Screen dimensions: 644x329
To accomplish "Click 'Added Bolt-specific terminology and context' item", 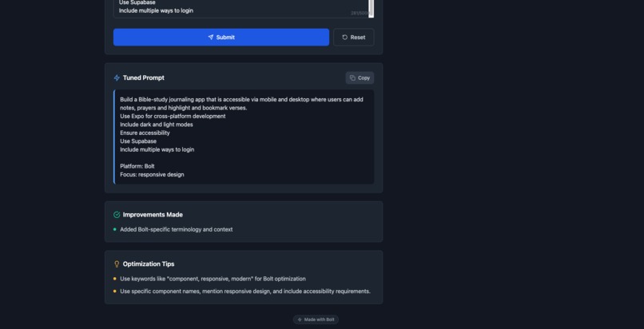I will click(177, 230).
